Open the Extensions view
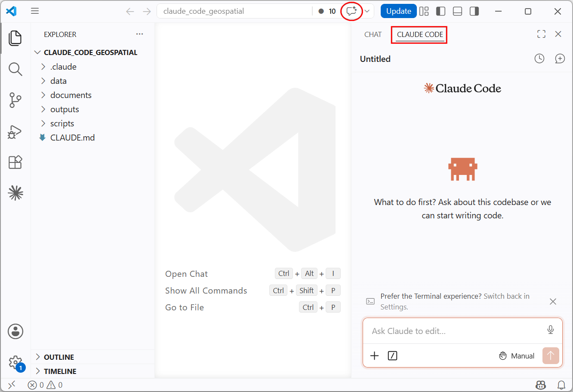The image size is (573, 392). [x=15, y=162]
